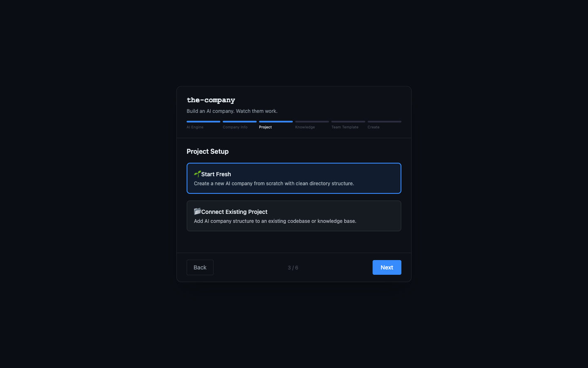Proceed with the Next button

pyautogui.click(x=387, y=267)
